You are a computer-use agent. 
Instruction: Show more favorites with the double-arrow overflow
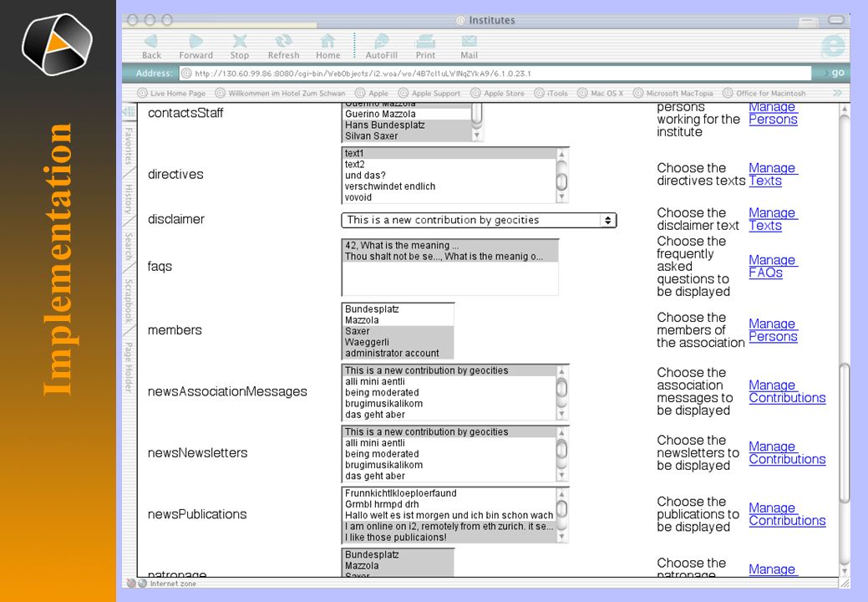tap(837, 93)
